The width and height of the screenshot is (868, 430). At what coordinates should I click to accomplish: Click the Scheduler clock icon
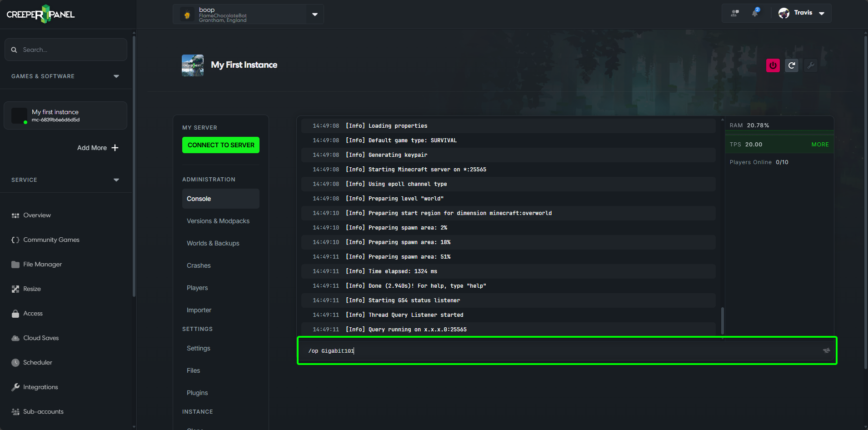tap(15, 362)
